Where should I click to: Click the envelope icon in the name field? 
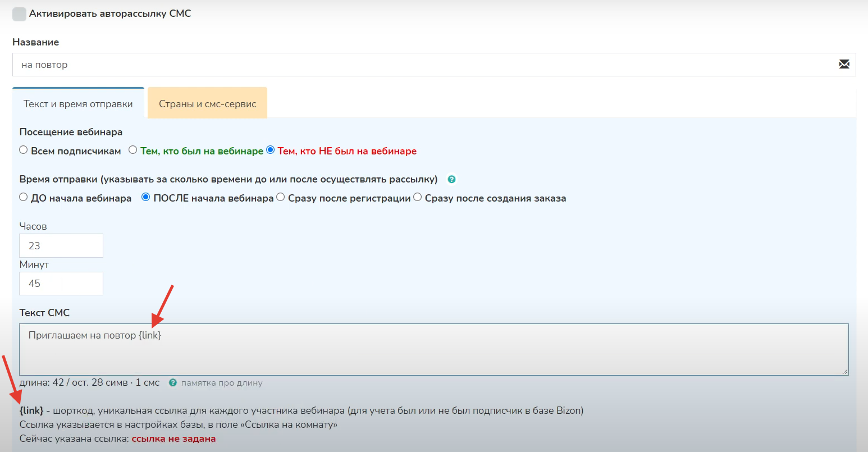844,65
